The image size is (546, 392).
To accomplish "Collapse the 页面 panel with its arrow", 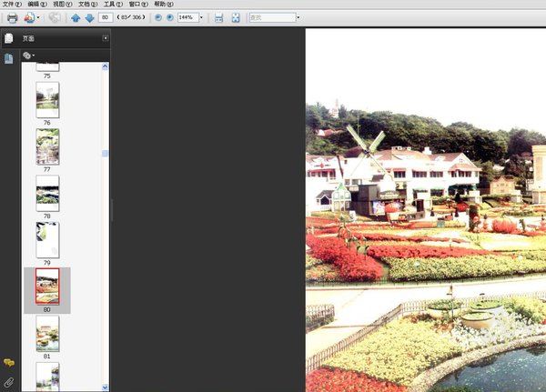I will 106,38.
